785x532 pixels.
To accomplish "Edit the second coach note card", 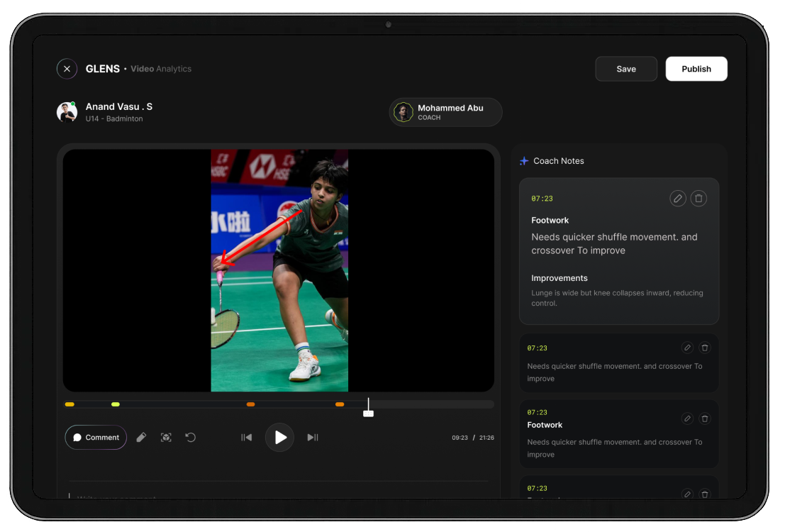I will [686, 348].
